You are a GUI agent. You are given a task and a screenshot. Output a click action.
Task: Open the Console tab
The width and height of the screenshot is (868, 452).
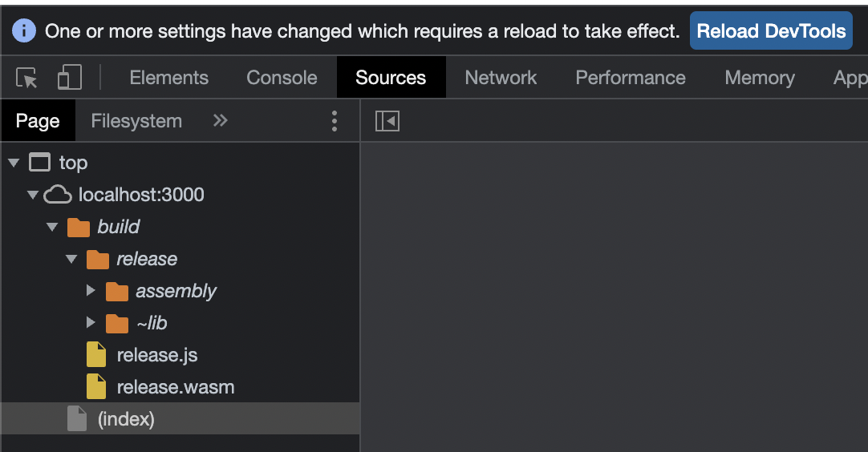(282, 78)
